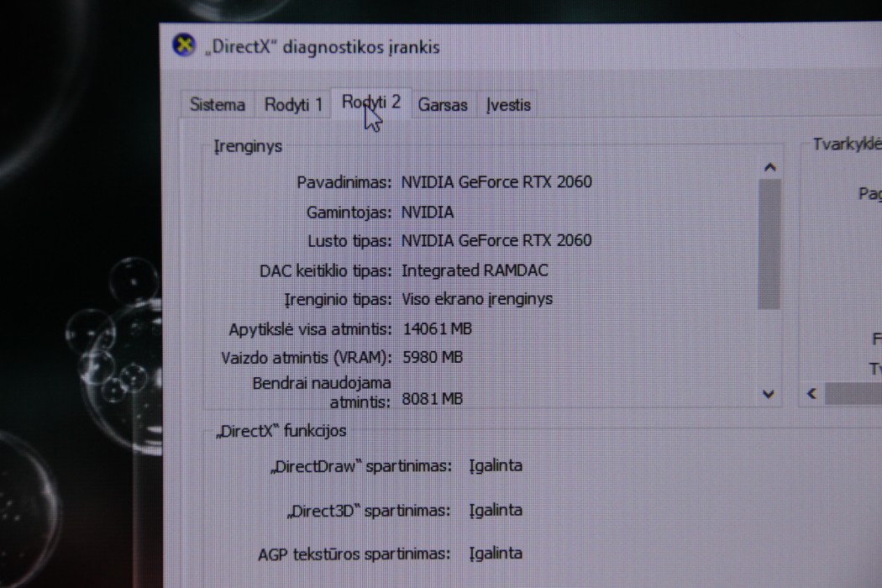The height and width of the screenshot is (588, 882).
Task: Click the Lusto tipas label
Action: click(349, 241)
